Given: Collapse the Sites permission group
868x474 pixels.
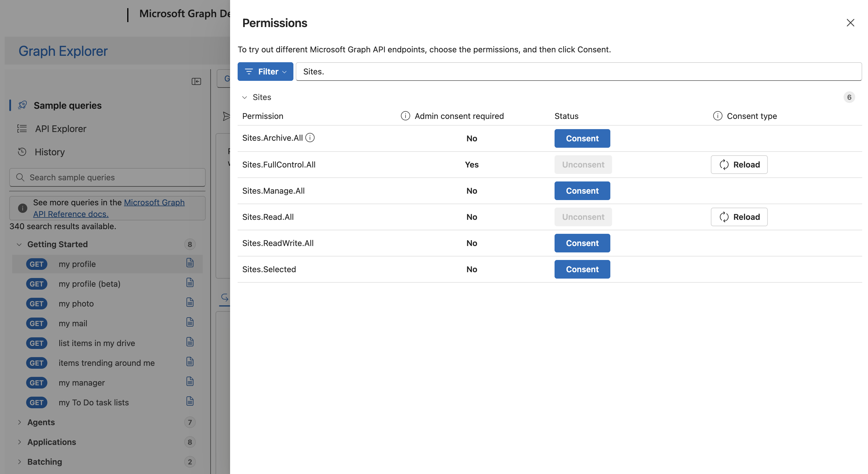Looking at the screenshot, I should pyautogui.click(x=245, y=97).
